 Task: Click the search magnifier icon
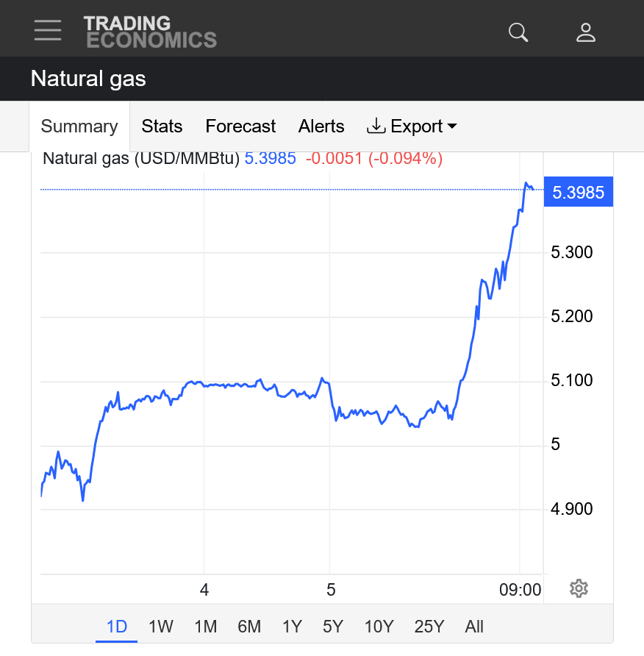(518, 32)
